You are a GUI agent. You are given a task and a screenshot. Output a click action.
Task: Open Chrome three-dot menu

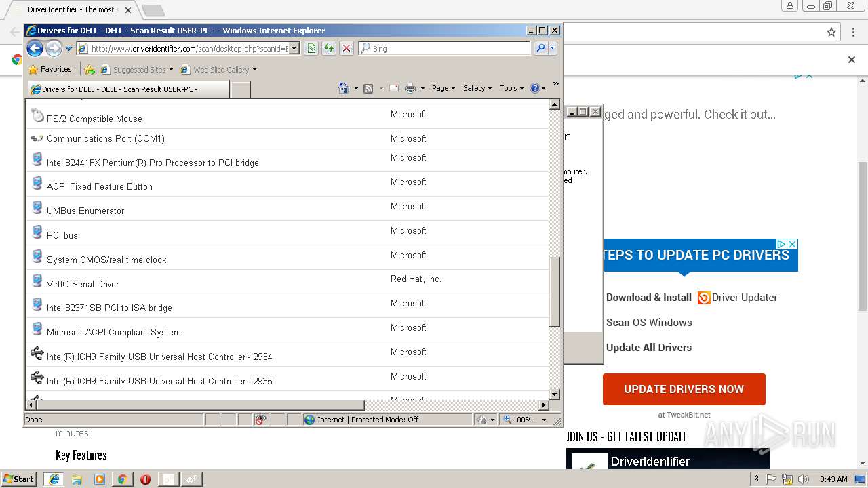[x=853, y=32]
